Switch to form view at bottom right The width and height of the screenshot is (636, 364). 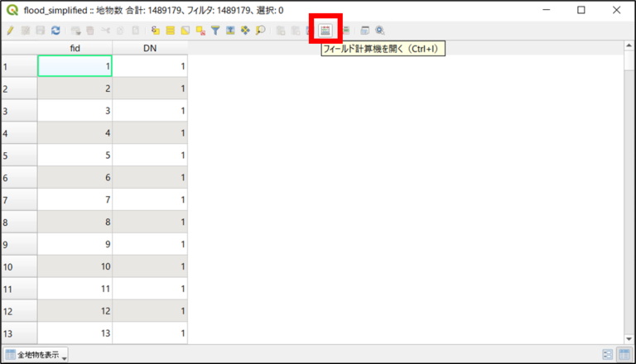(607, 355)
